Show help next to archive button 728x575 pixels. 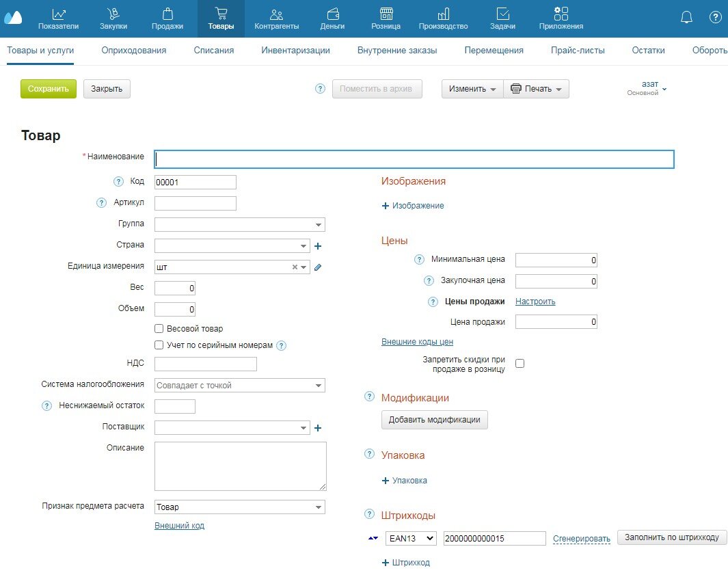coord(321,89)
